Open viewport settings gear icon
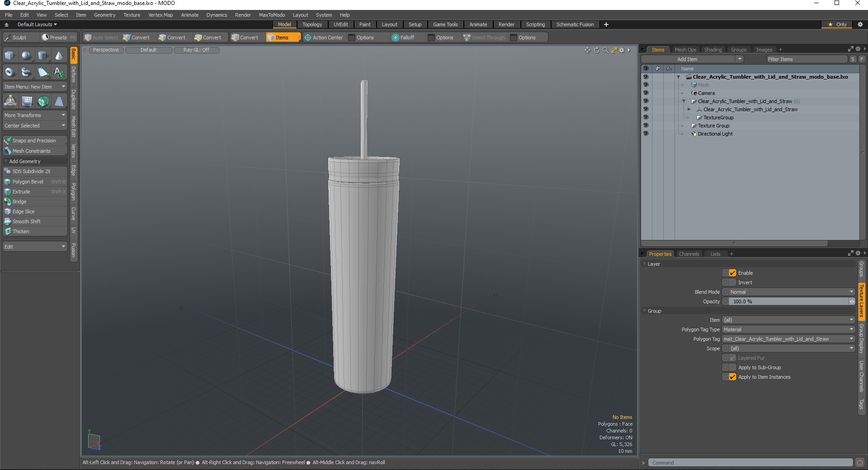This screenshot has width=868, height=470. (622, 50)
